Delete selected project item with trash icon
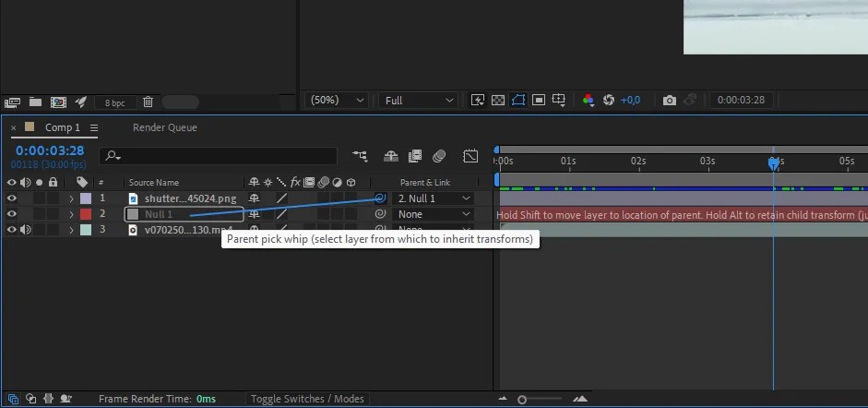The image size is (868, 408). tap(148, 102)
